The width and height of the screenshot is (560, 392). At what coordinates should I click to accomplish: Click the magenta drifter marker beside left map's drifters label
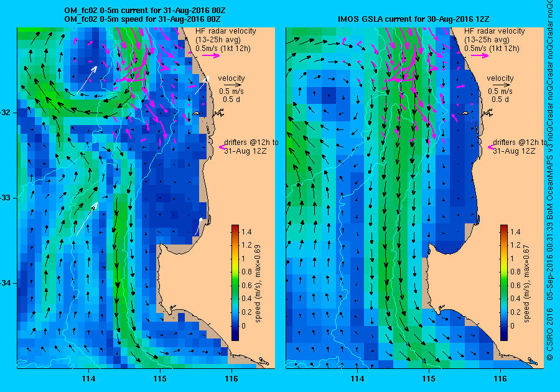(222, 147)
